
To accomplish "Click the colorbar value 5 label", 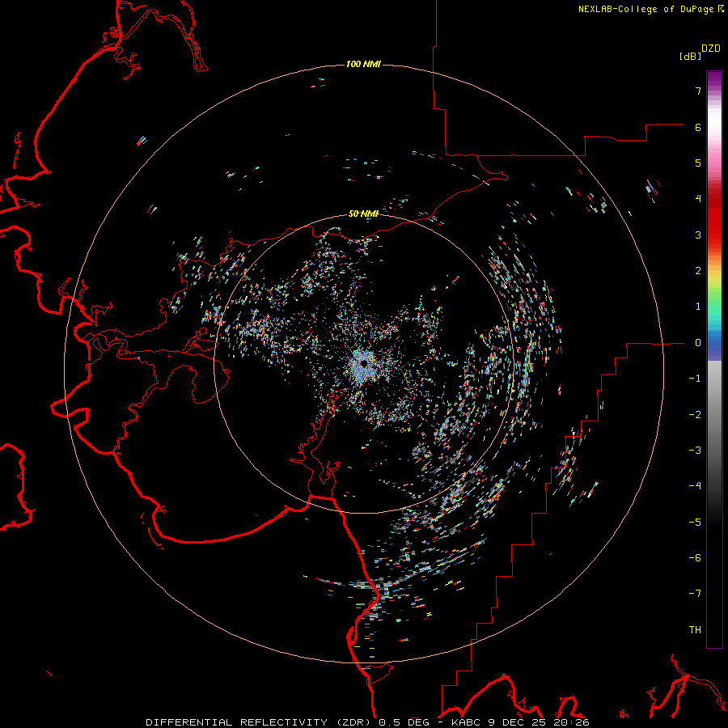I will pyautogui.click(x=698, y=163).
